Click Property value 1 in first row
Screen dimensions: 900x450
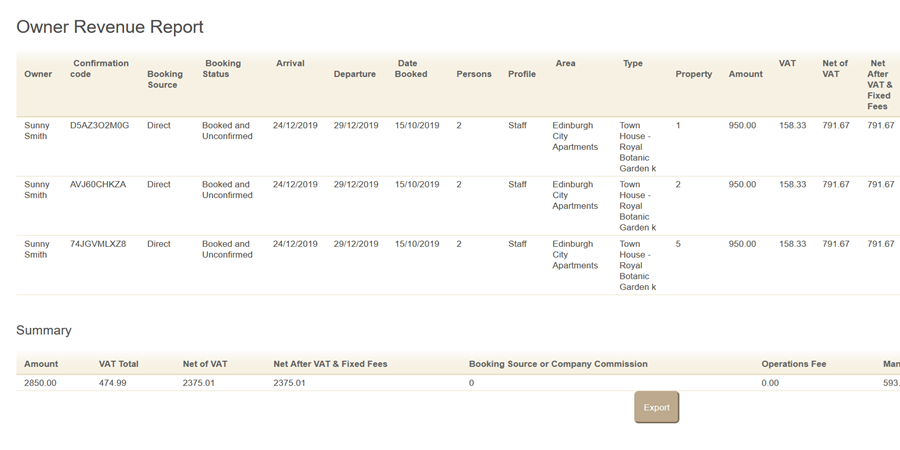[678, 125]
